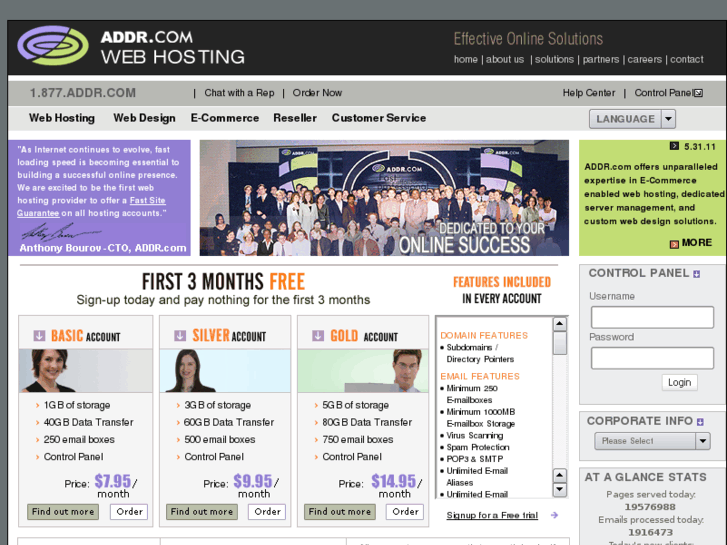Click Find out more for Basic Account
727x545 pixels.
(x=63, y=512)
